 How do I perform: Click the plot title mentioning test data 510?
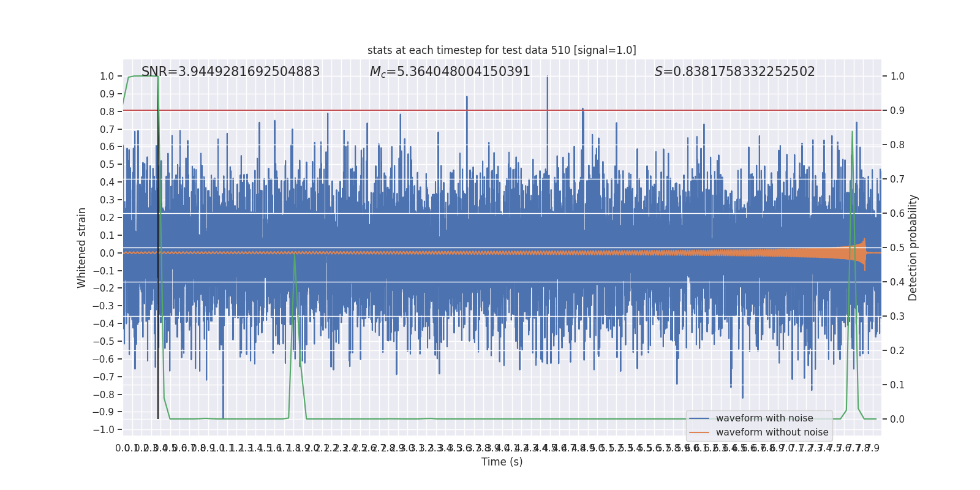(502, 50)
